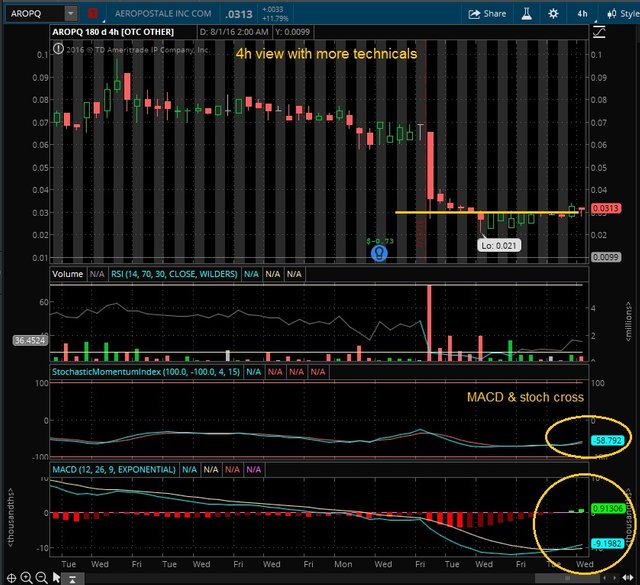Screen dimensions: 640x585
Task: Click the StochasticMomentumIndex study label
Action: [x=146, y=372]
